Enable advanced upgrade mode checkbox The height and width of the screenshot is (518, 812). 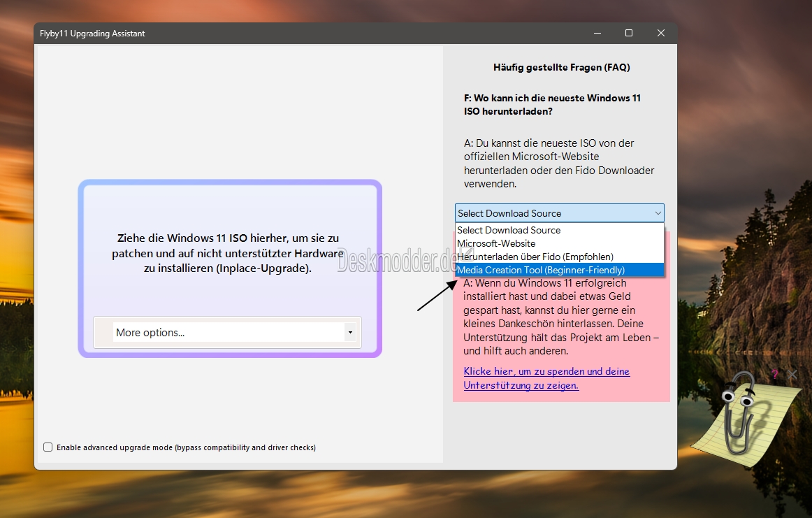(x=48, y=447)
